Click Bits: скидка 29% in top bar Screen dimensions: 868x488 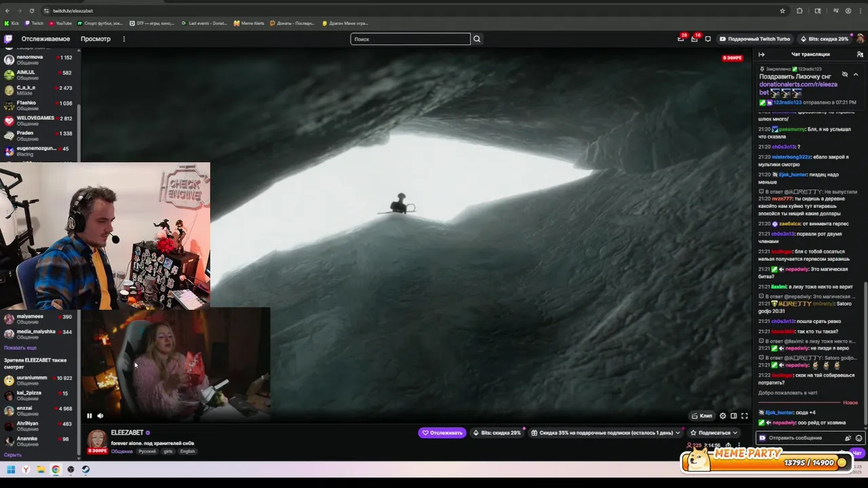coord(824,39)
